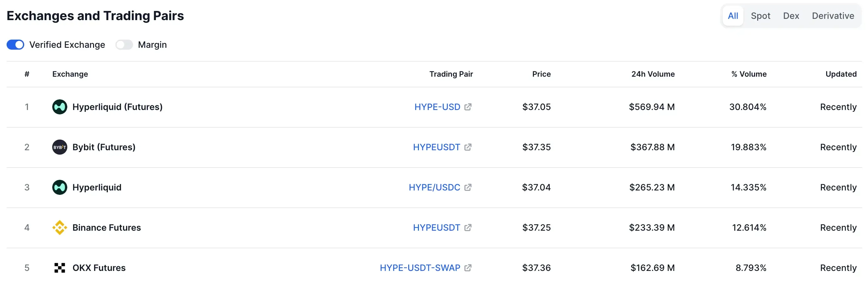Click the Binance Futures logo icon
The width and height of the screenshot is (868, 286).
pyautogui.click(x=60, y=228)
